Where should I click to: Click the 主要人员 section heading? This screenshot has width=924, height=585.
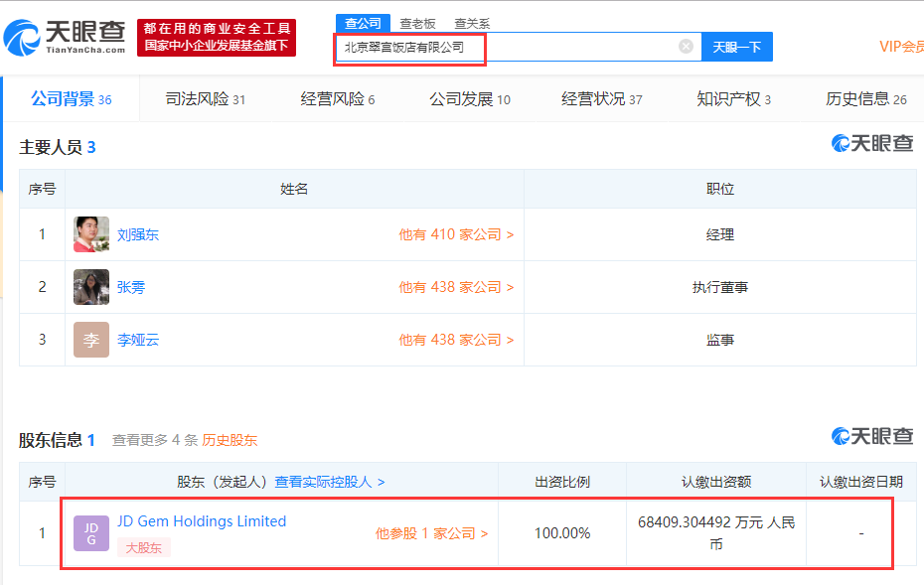[x=58, y=147]
